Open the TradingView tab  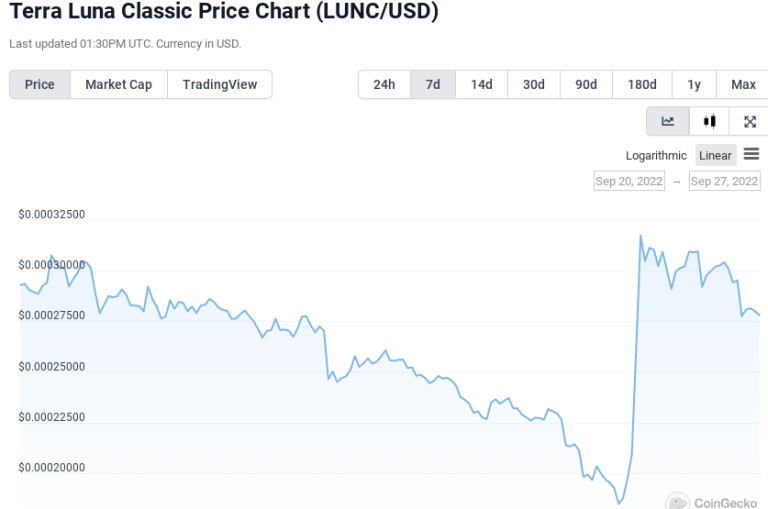click(x=220, y=85)
